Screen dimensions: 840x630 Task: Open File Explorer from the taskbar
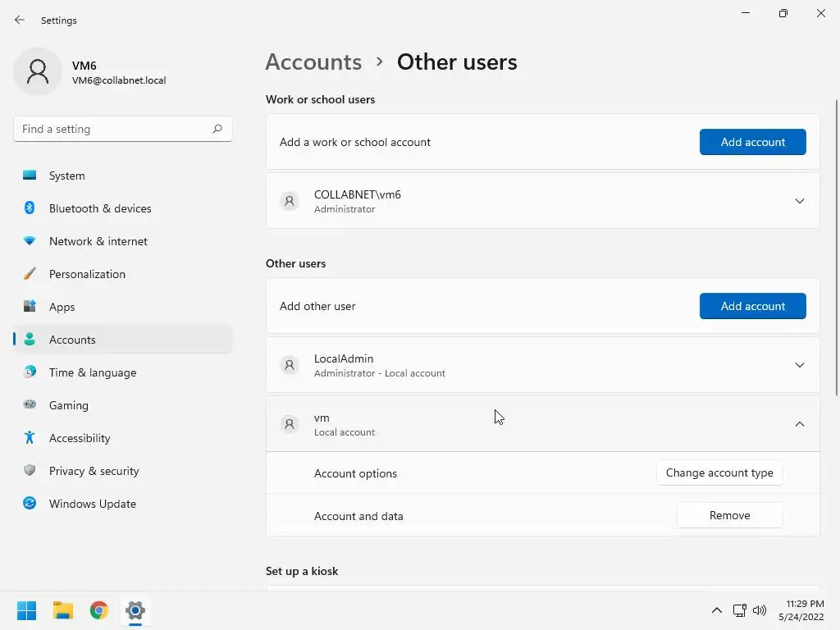click(63, 610)
